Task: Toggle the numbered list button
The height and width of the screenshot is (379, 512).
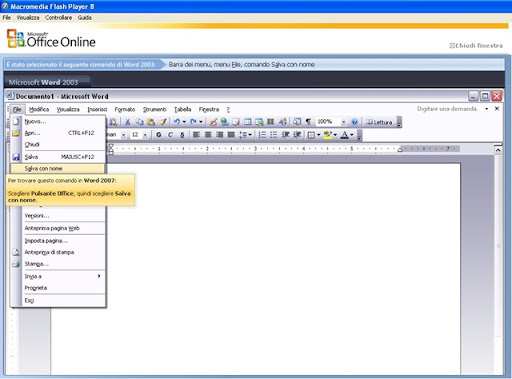Action: tap(262, 135)
